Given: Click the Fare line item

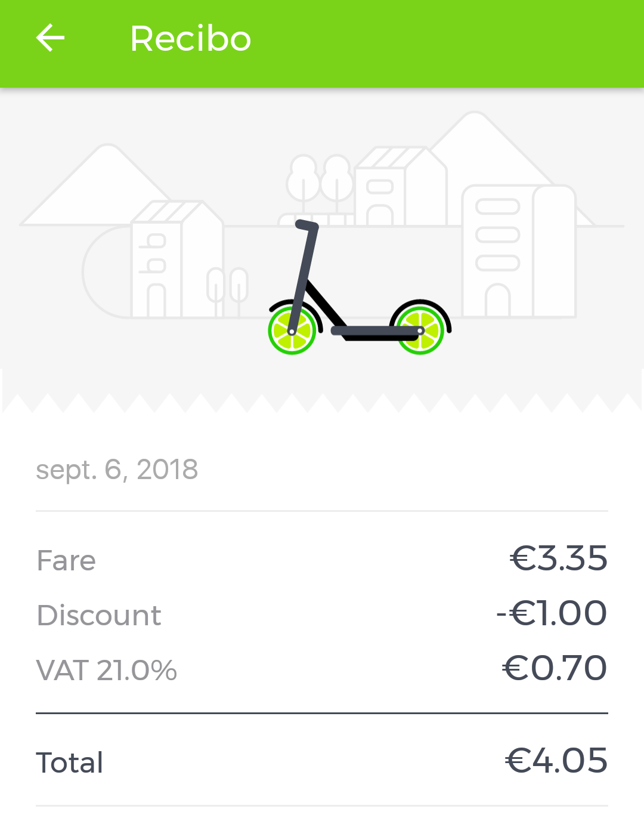Looking at the screenshot, I should coord(66,560).
